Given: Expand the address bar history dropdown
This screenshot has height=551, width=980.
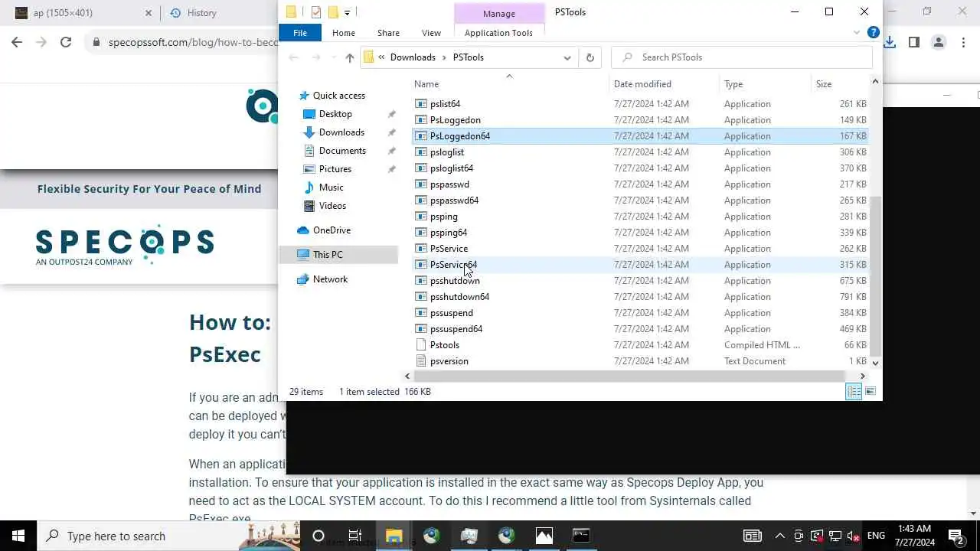Looking at the screenshot, I should pos(567,57).
